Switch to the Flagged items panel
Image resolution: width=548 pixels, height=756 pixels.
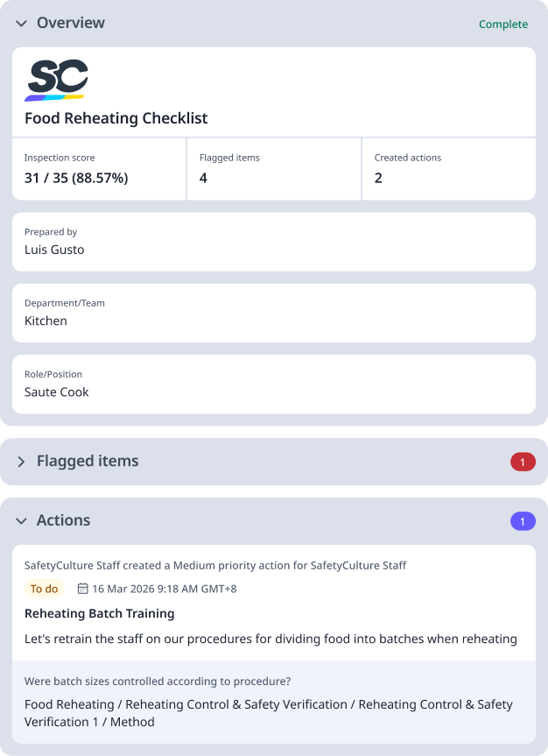pyautogui.click(x=86, y=461)
